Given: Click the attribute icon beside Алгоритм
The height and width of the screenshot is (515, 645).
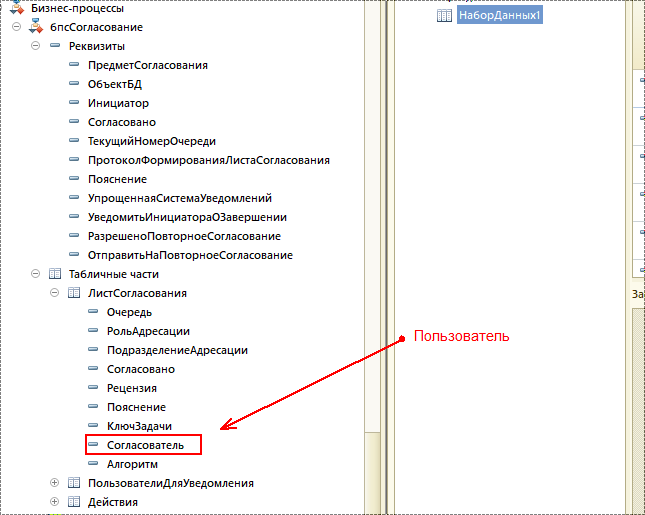Looking at the screenshot, I should tap(93, 463).
